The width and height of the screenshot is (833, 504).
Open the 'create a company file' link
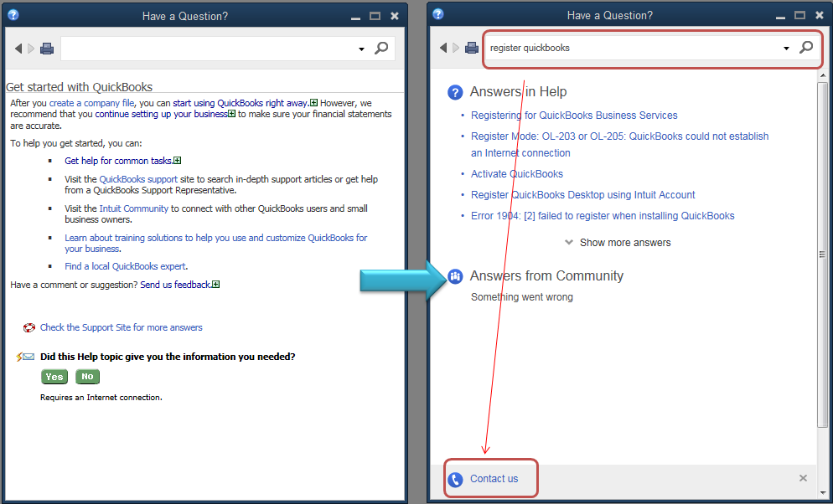[92, 103]
